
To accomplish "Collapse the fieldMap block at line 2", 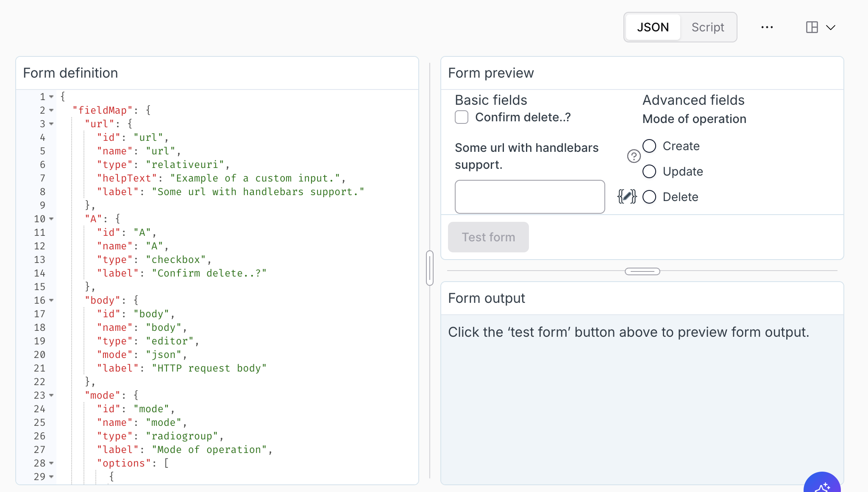I will [51, 110].
